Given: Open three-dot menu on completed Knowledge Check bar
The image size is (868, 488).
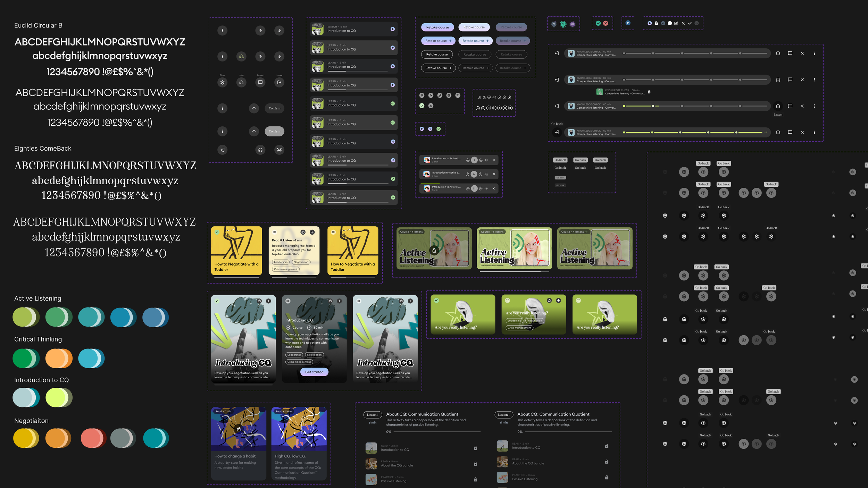Looking at the screenshot, I should (814, 132).
